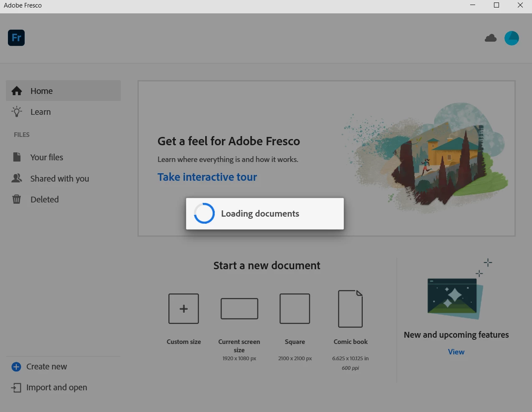Click the View link for new features

coord(456,352)
